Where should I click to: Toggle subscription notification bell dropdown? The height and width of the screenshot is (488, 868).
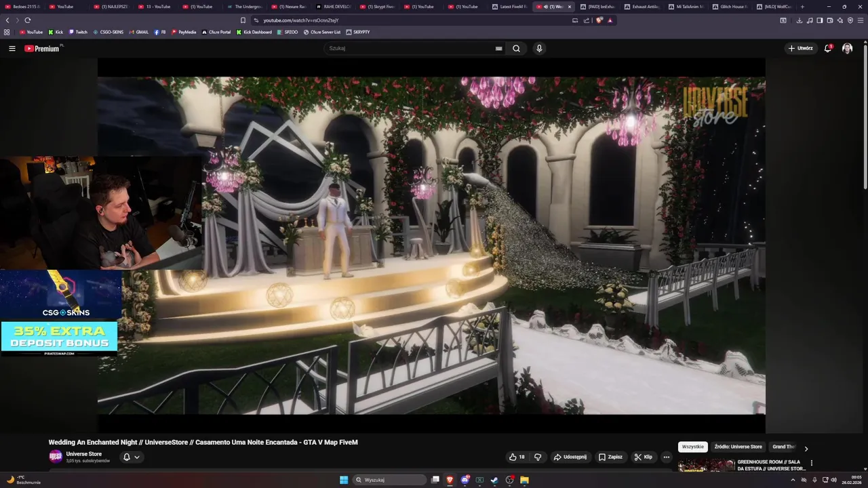pos(131,457)
